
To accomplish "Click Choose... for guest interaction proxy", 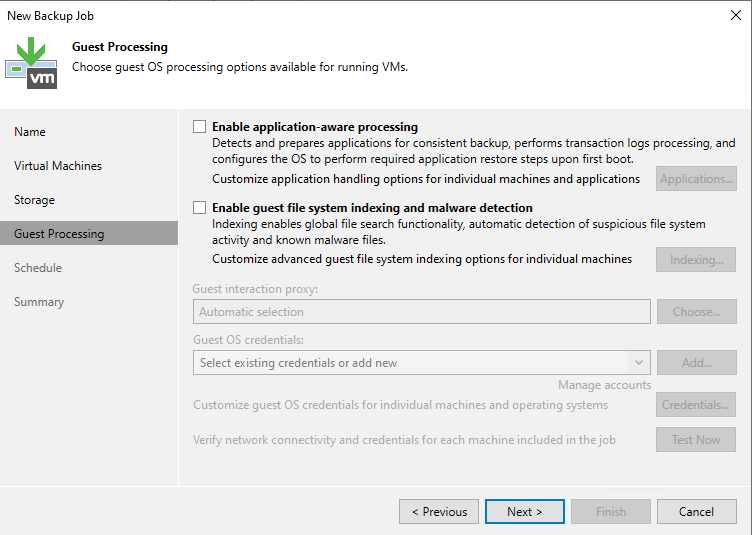I will 696,312.
